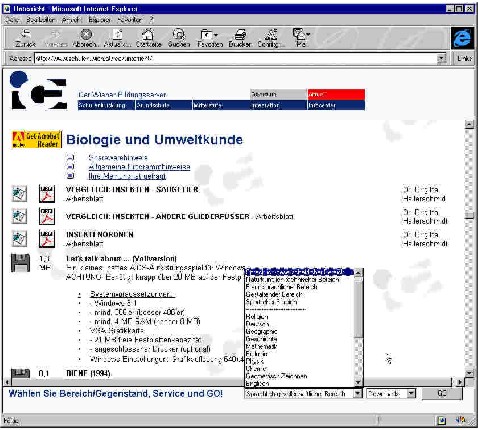
Task: Open document icon for Insekten – Säugetier
Action: tap(19, 194)
